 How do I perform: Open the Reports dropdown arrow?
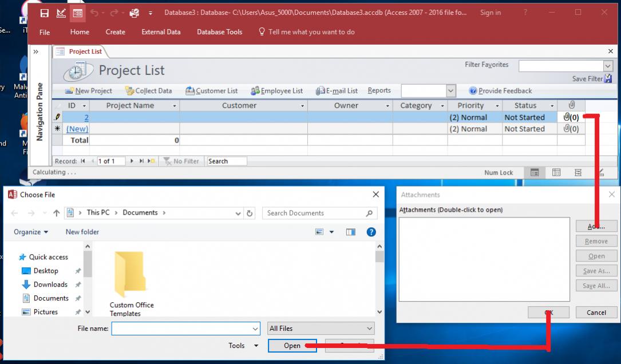[x=450, y=91]
